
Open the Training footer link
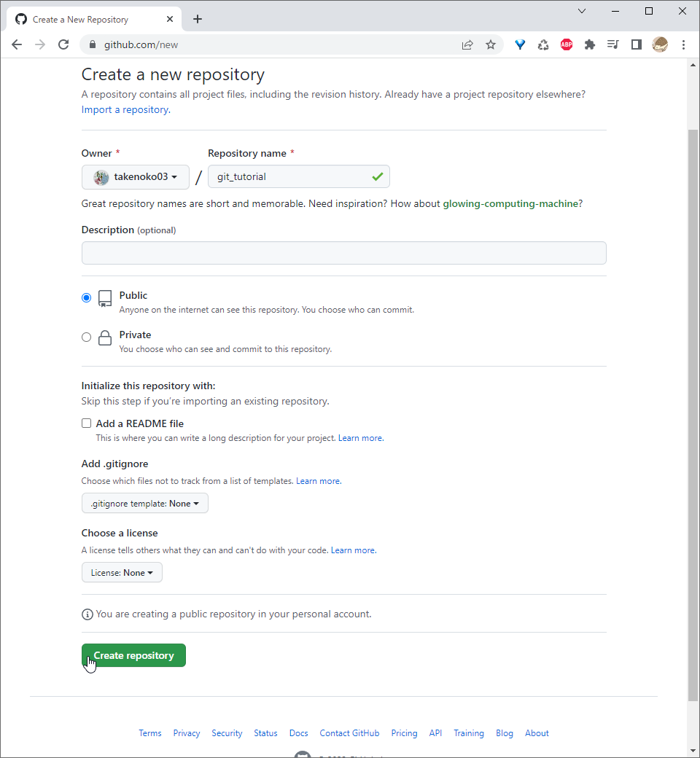click(x=469, y=733)
